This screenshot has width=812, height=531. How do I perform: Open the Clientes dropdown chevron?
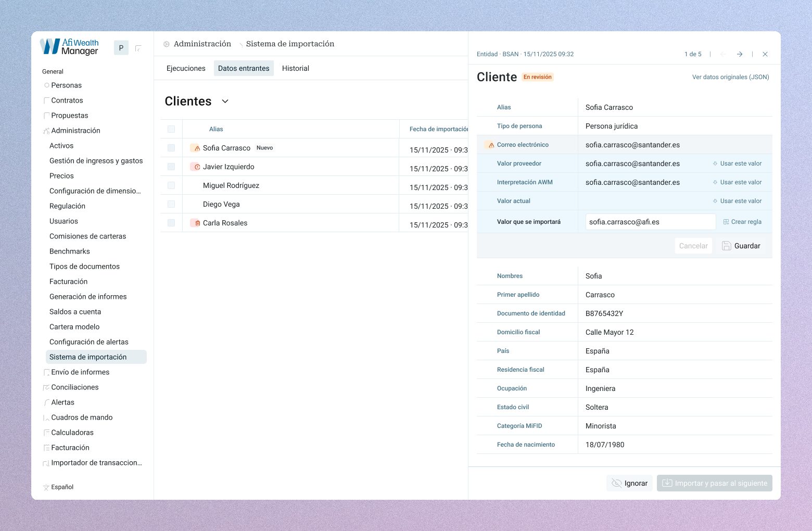click(x=225, y=102)
